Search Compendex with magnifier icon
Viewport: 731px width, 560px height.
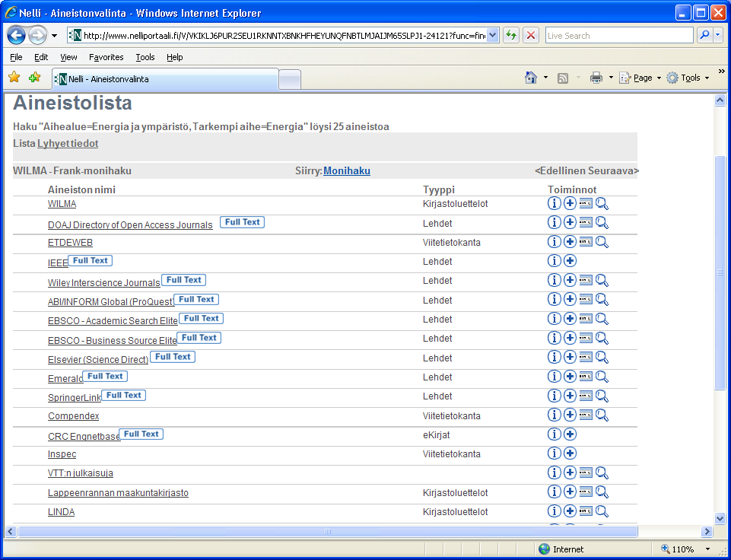[602, 415]
